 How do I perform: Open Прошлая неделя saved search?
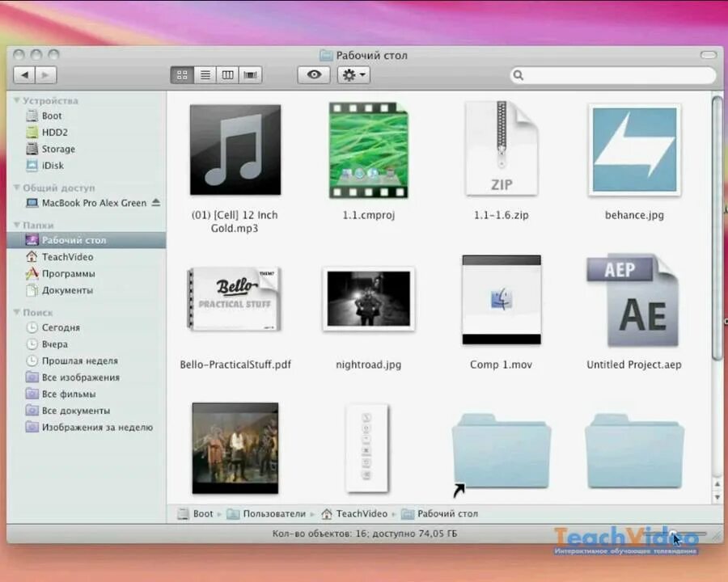pos(87,361)
